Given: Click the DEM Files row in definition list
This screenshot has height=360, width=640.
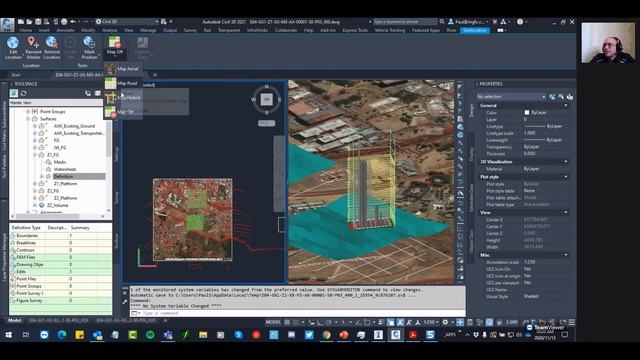Looking at the screenshot, I should point(60,257).
